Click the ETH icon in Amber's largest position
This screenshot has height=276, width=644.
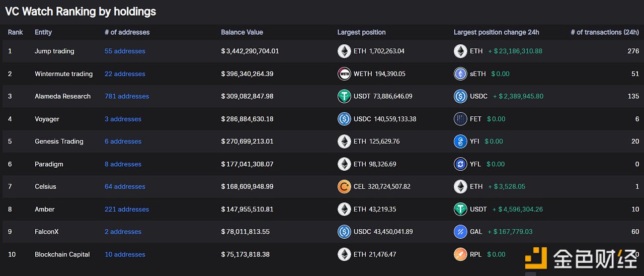(x=344, y=209)
